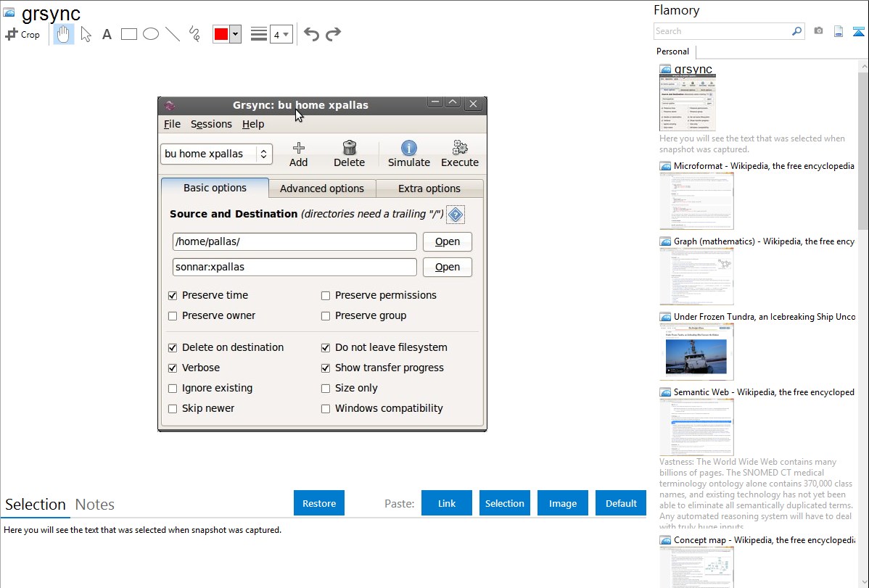Pick the ellipse shape tool

151,34
